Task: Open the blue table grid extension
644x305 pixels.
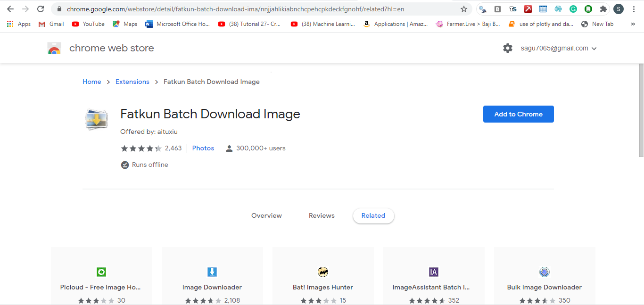Action: [x=543, y=9]
